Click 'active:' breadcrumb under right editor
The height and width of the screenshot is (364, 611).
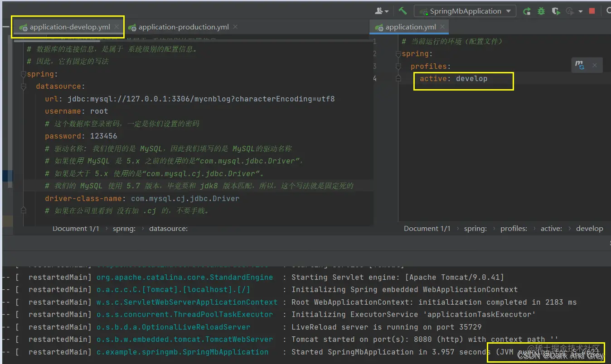(551, 229)
